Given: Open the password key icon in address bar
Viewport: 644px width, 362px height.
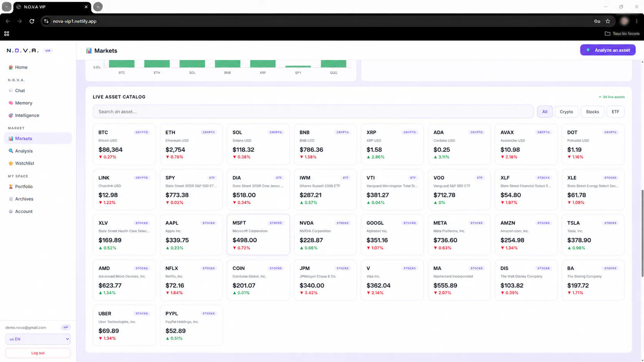Looking at the screenshot, I should (597, 21).
